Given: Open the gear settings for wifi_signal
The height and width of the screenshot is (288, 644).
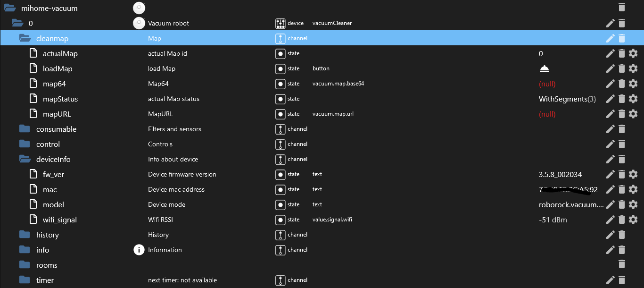Looking at the screenshot, I should [x=633, y=220].
